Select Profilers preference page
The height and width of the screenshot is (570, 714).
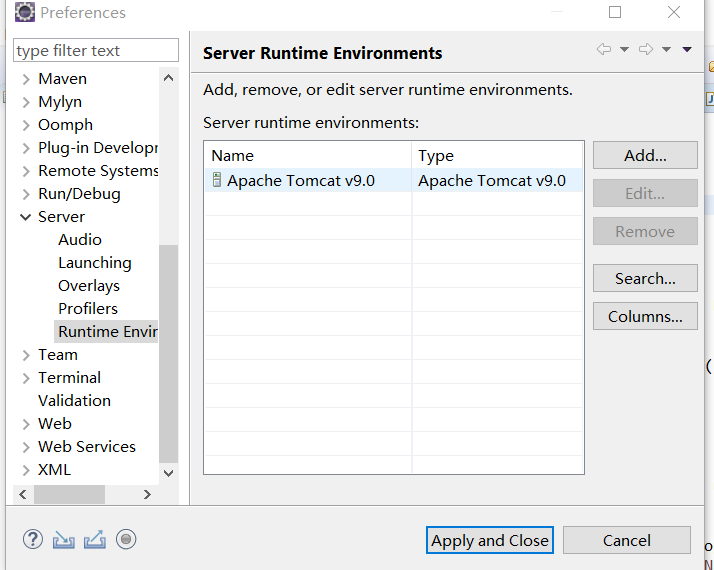[88, 309]
